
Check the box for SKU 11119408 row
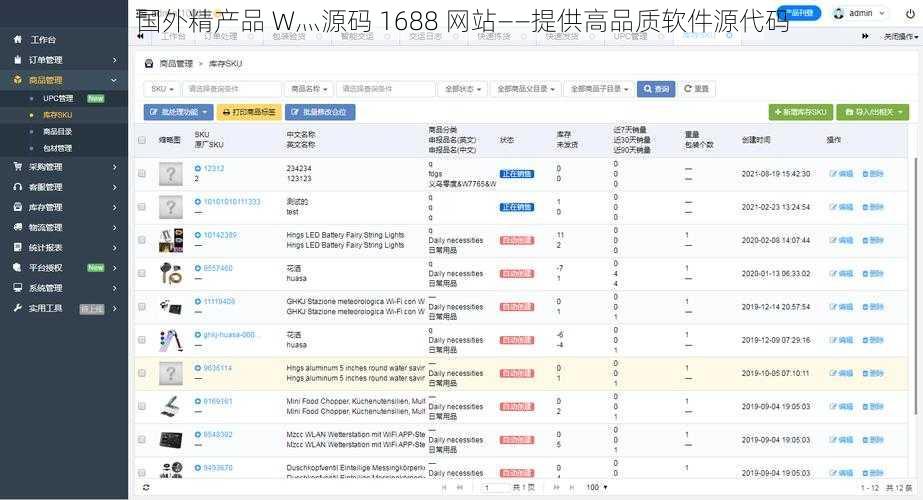click(x=142, y=307)
